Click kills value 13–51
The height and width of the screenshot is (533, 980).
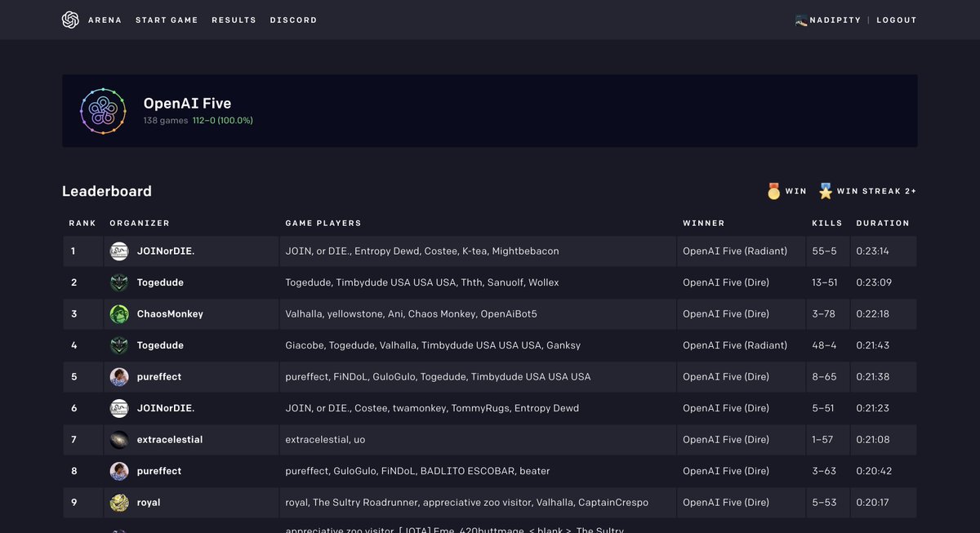[x=825, y=282]
